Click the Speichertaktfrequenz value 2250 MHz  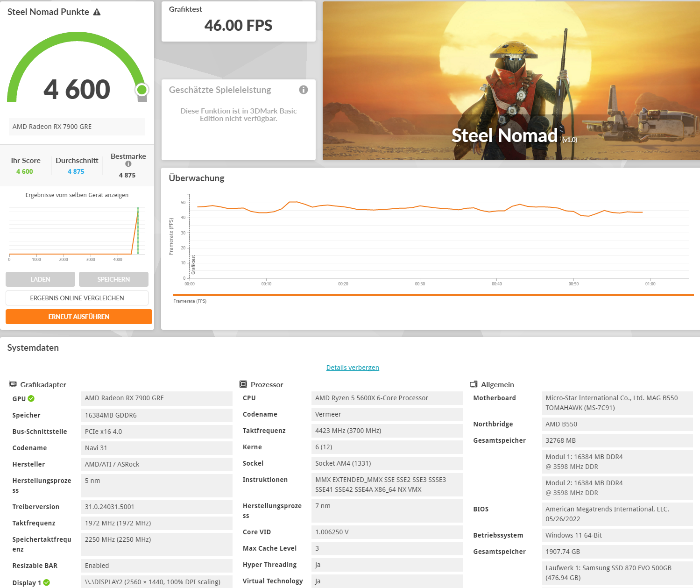157,545
